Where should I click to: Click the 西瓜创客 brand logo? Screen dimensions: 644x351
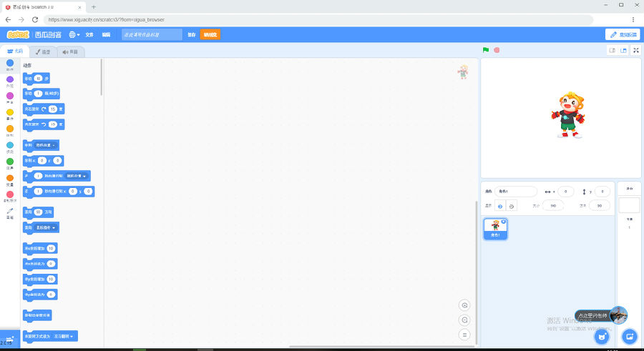[48, 34]
